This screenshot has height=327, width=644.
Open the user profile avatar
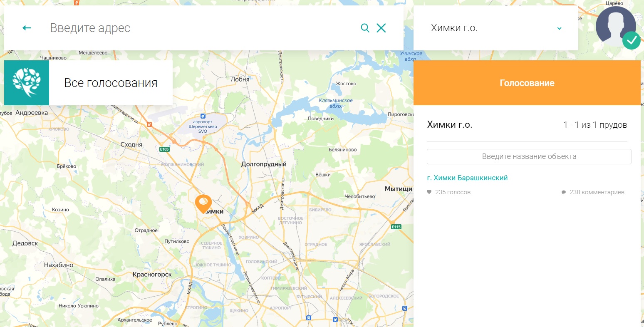[x=615, y=26]
